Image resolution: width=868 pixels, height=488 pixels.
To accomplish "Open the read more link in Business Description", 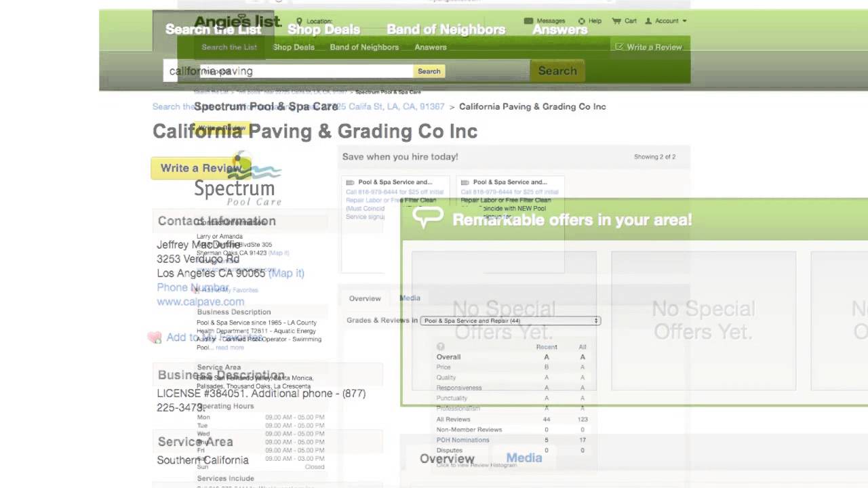I will click(x=229, y=348).
